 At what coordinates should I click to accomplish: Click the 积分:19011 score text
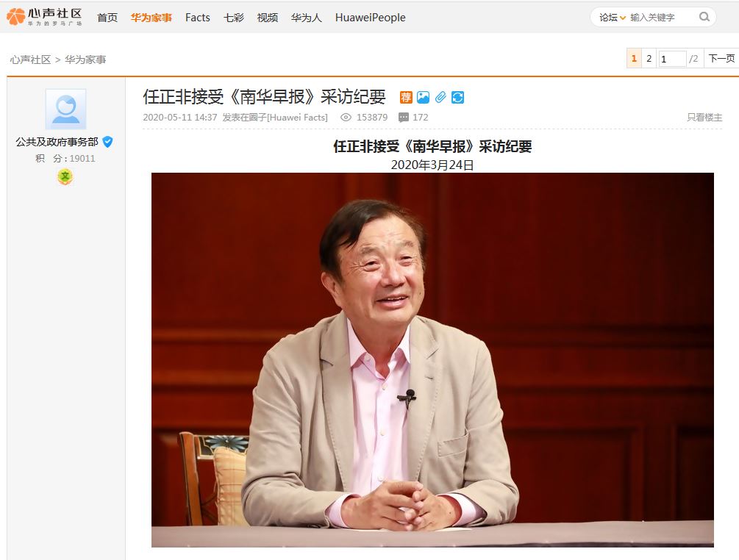[65, 158]
